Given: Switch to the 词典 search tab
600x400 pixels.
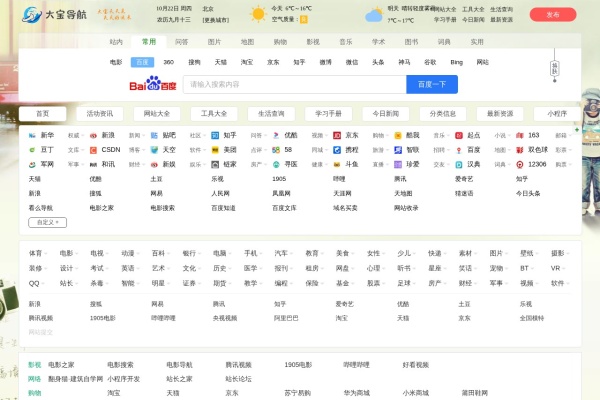Looking at the screenshot, I should (444, 42).
